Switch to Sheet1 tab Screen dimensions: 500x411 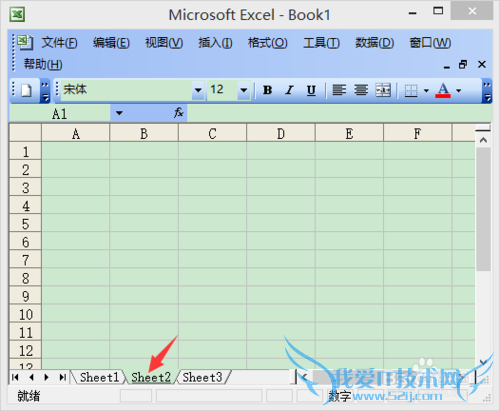coord(99,377)
